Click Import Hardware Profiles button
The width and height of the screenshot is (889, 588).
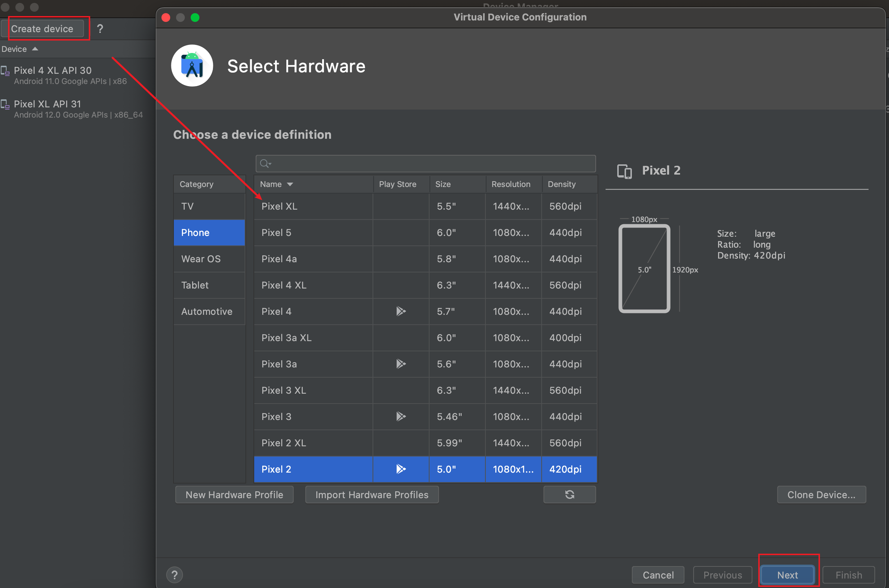[372, 495]
